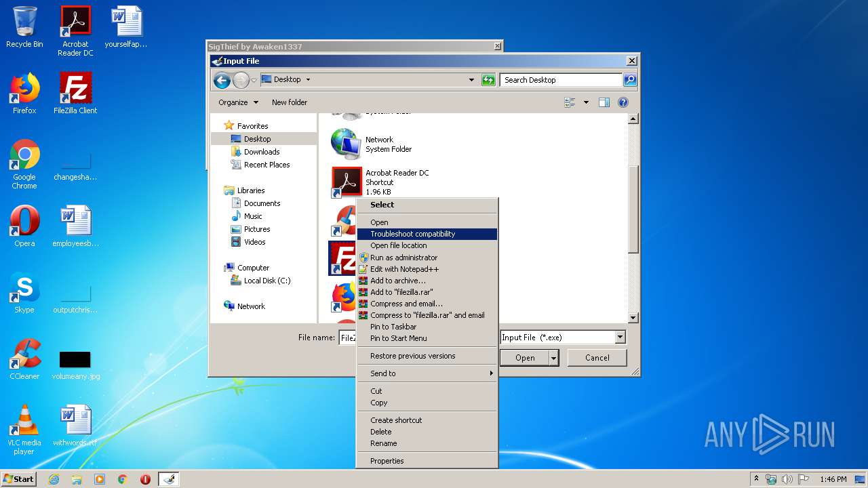Choose Create shortcut
Viewport: 868px width, 488px height.
[x=427, y=420]
